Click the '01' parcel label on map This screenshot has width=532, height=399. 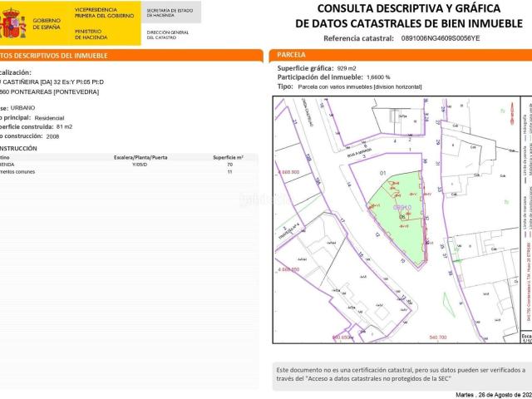click(382, 174)
